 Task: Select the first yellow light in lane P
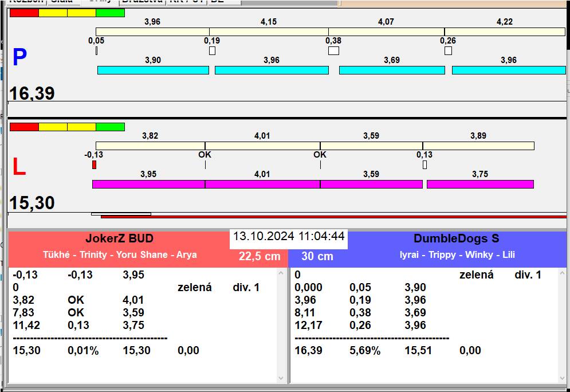coord(53,13)
